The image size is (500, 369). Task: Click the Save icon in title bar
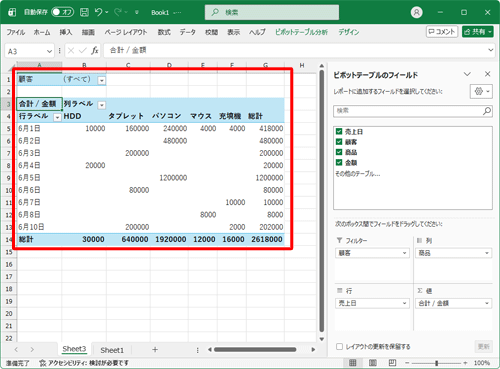click(x=84, y=12)
